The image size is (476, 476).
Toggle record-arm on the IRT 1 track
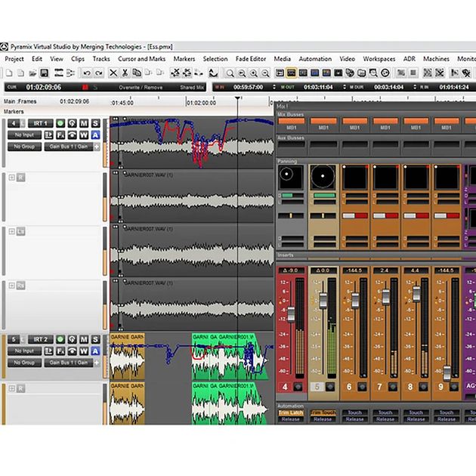60,123
